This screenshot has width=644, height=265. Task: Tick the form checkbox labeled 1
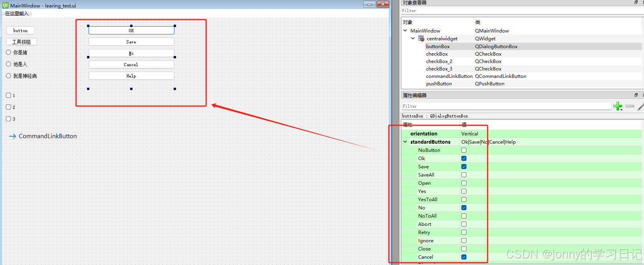(x=8, y=95)
